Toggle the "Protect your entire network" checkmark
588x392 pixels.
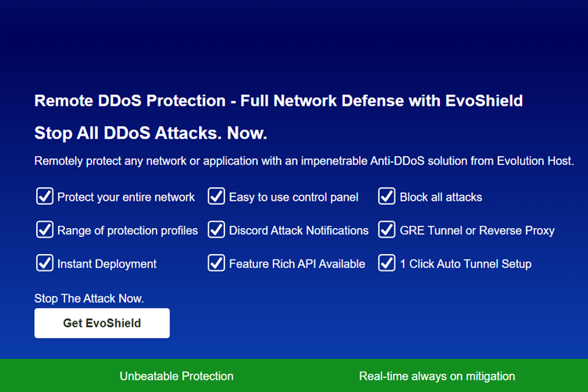(x=45, y=196)
